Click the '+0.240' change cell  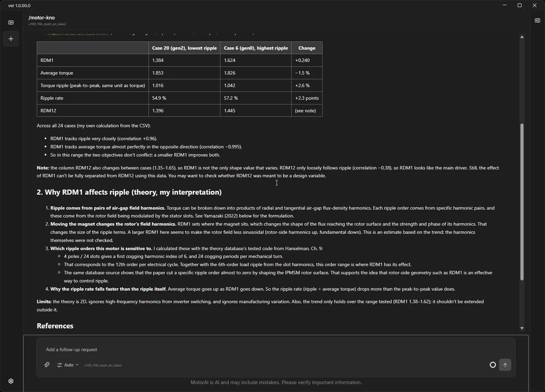307,60
